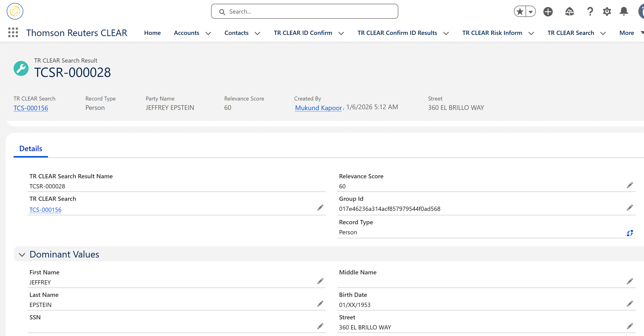Expand TR CLEAR Confirm ID Results dropdown

click(446, 33)
